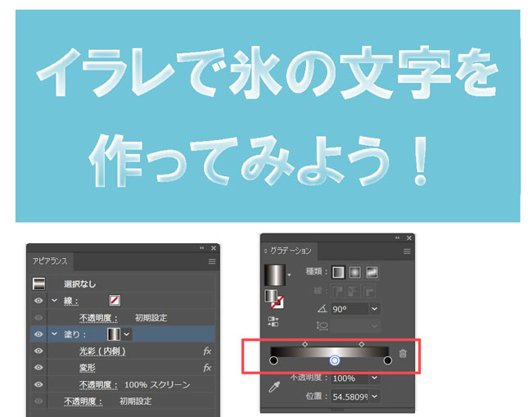
Task: Click the reverse gradient icon
Action: pos(273,322)
